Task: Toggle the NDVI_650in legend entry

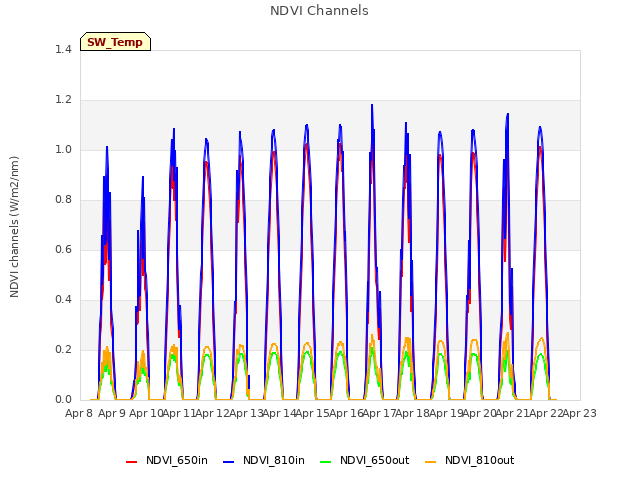Action: tap(167, 460)
